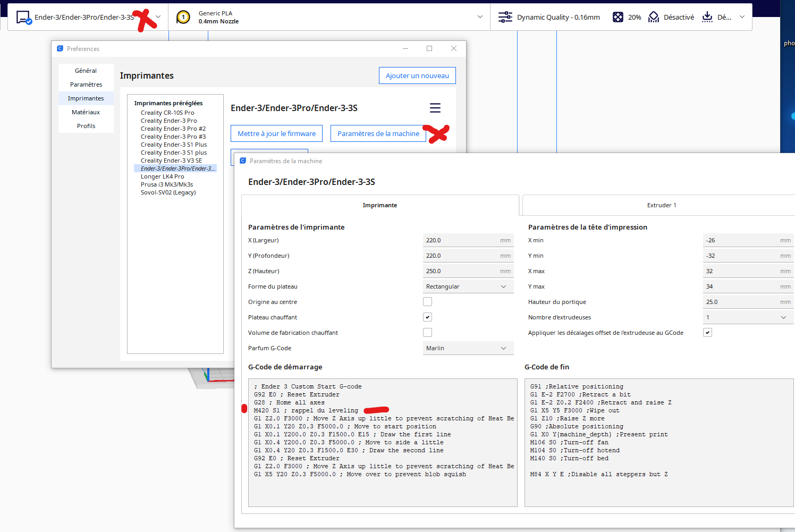The image size is (795, 532).
Task: Edit Z (Hauteur) value field
Action: (468, 271)
